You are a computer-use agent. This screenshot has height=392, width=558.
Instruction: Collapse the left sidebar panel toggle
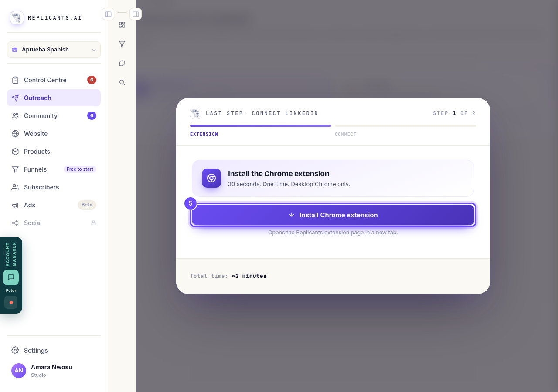tap(108, 14)
